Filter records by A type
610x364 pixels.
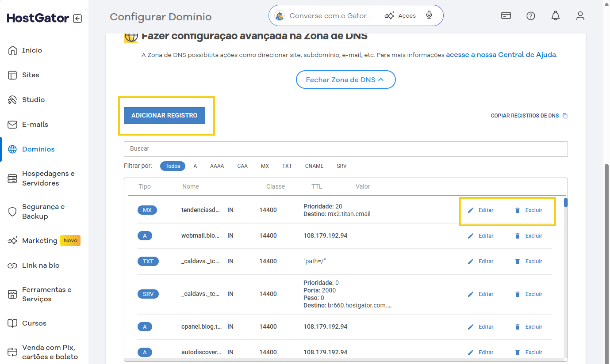point(195,166)
